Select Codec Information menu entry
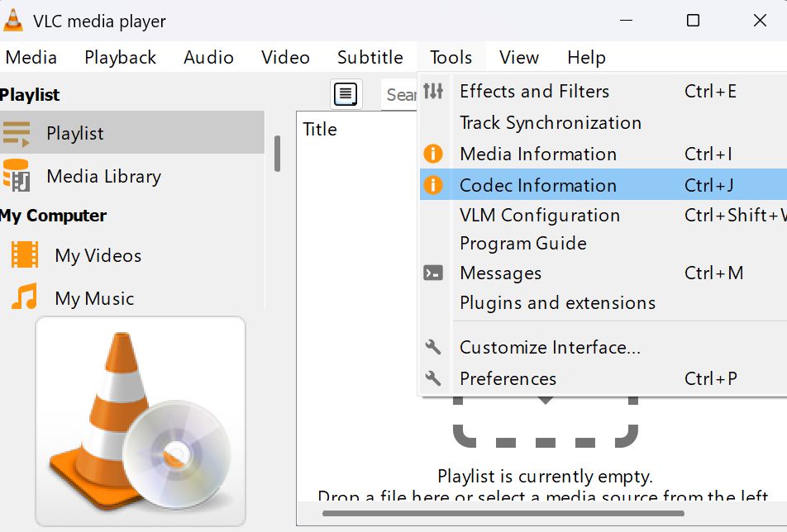Screen dimensions: 787x532 [x=603, y=185]
